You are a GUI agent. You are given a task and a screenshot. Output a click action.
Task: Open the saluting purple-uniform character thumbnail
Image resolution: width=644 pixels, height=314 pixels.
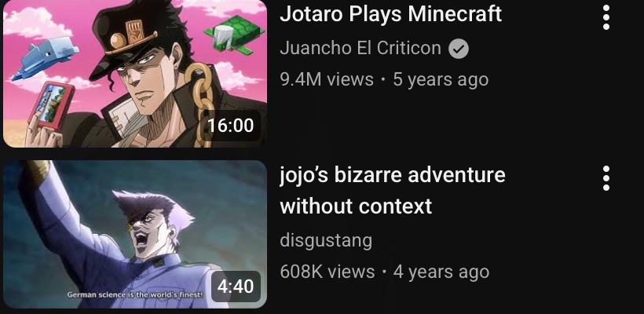coord(135,234)
